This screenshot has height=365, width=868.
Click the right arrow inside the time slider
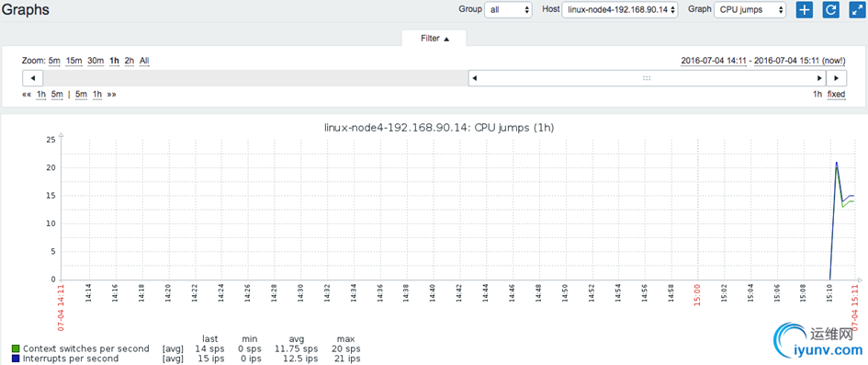pyautogui.click(x=820, y=78)
